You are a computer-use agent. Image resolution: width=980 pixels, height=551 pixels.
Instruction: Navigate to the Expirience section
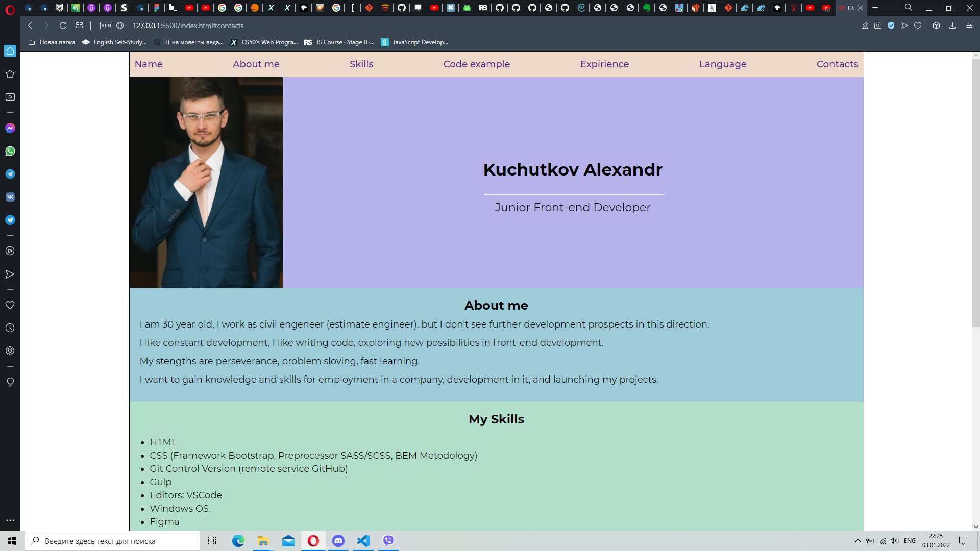pyautogui.click(x=604, y=64)
